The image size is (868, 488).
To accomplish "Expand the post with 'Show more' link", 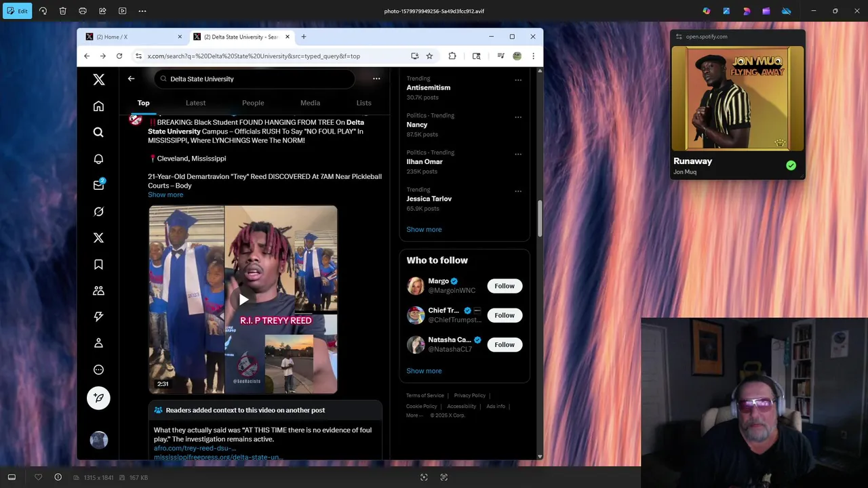I will coord(165,195).
